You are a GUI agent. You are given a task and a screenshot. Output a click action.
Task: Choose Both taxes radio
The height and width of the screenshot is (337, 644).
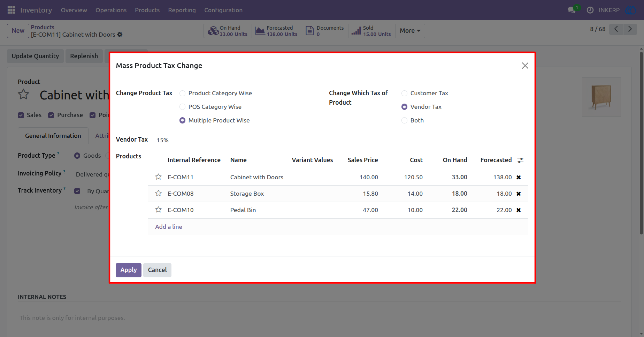(404, 120)
